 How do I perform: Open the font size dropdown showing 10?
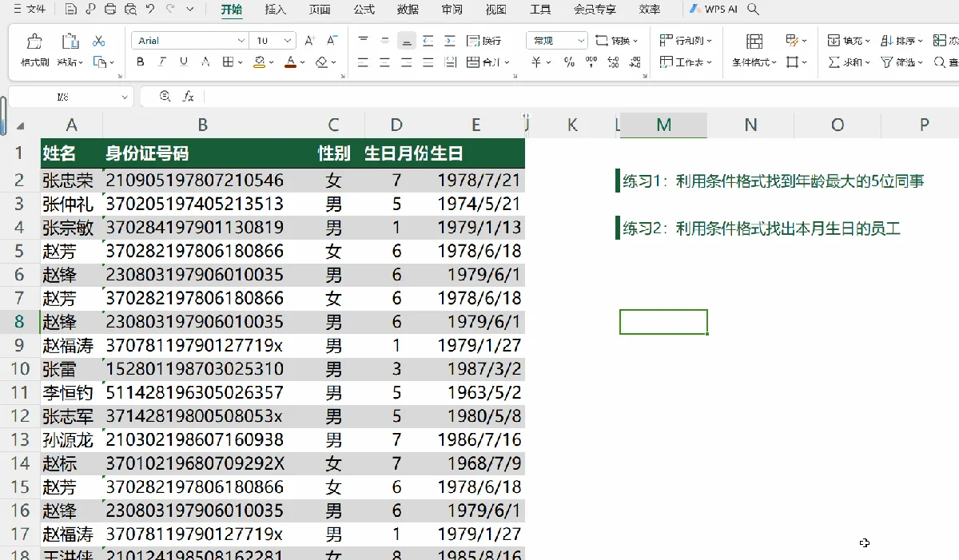coord(288,41)
